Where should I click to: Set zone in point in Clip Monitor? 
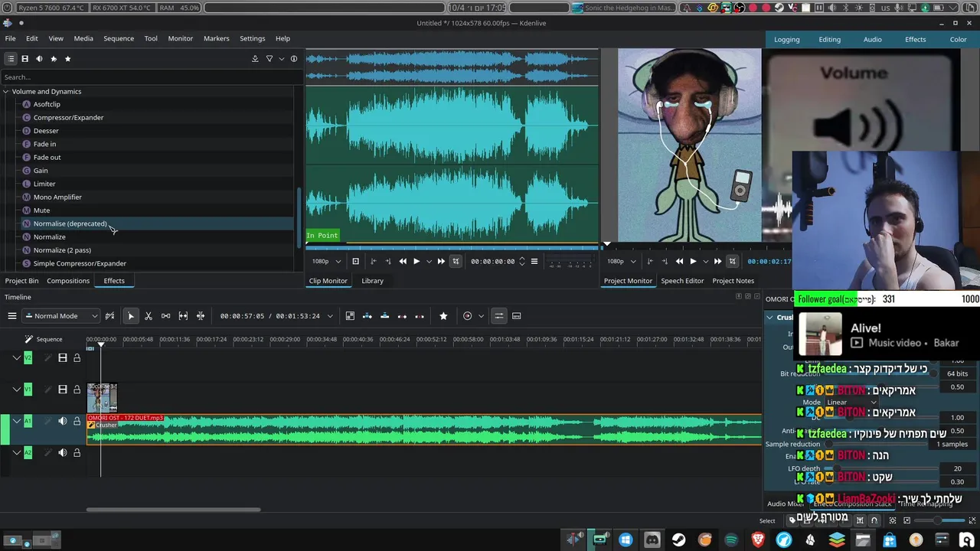pos(373,262)
